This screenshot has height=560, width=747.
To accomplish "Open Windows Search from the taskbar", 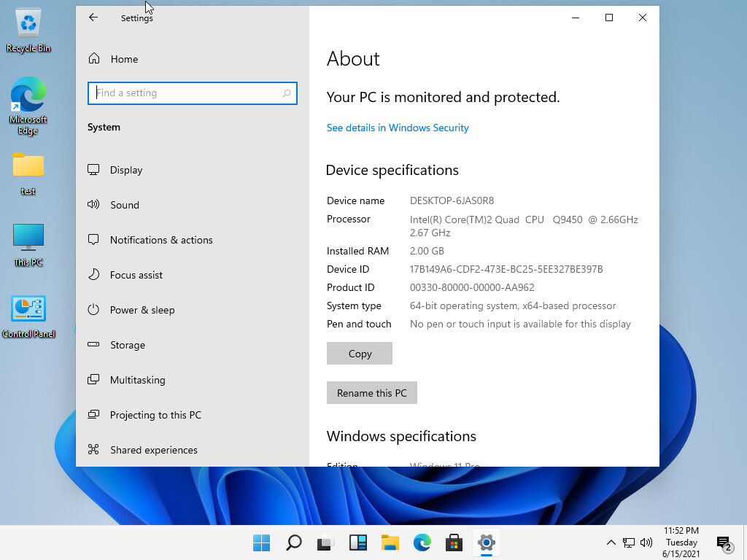I will point(293,542).
